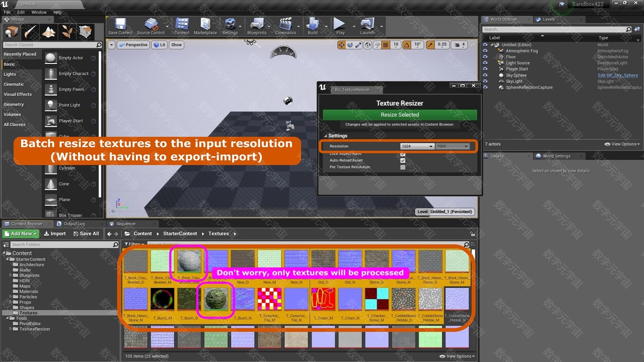
Task: Click the Save All button
Action: [x=86, y=234]
